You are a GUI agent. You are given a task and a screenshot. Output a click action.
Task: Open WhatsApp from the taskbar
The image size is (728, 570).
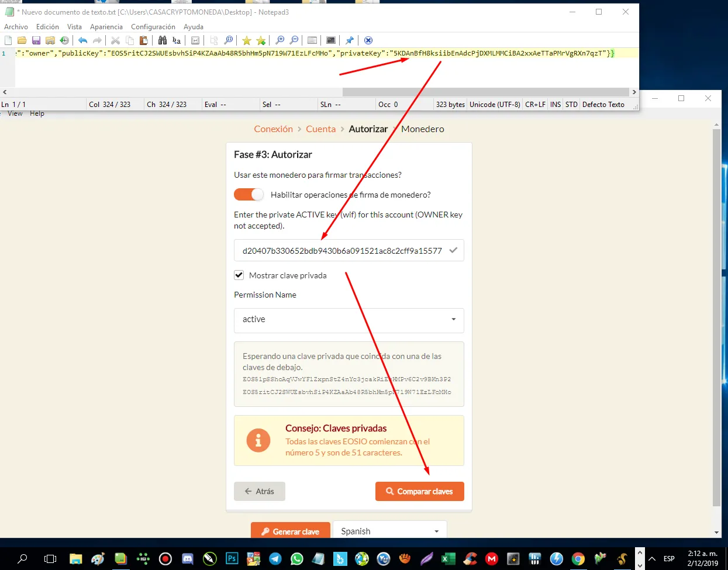pyautogui.click(x=297, y=559)
